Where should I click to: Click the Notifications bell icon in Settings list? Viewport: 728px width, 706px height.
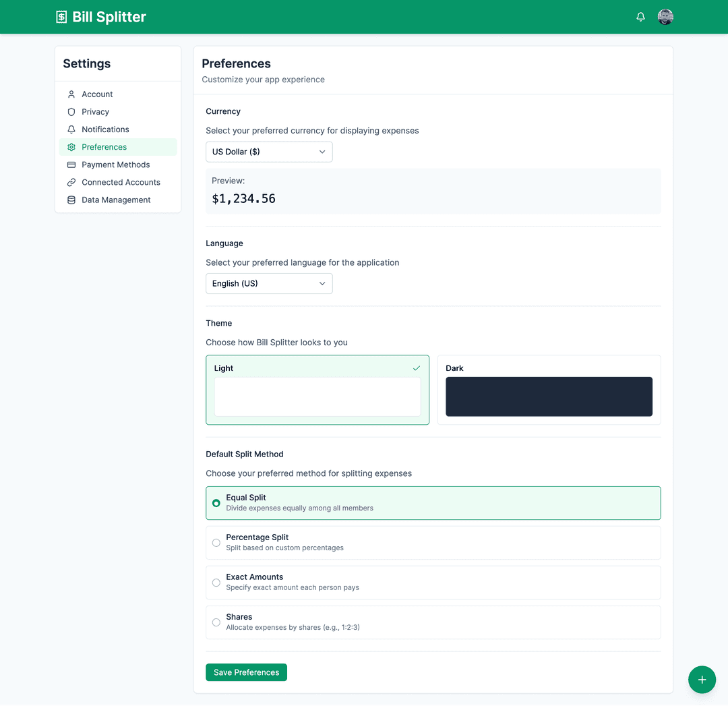(71, 129)
